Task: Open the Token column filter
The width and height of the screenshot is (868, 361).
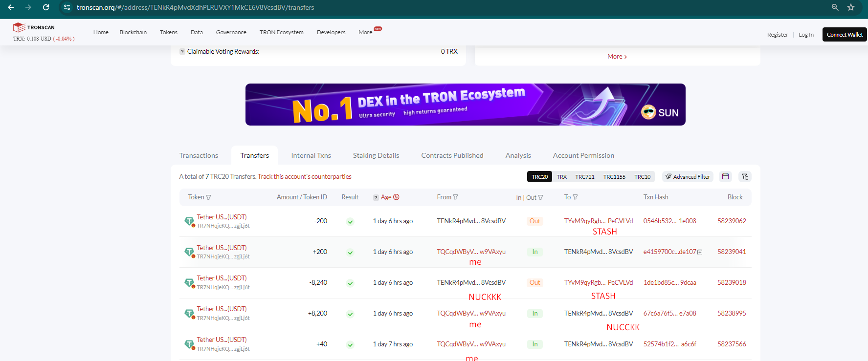Action: (x=209, y=197)
